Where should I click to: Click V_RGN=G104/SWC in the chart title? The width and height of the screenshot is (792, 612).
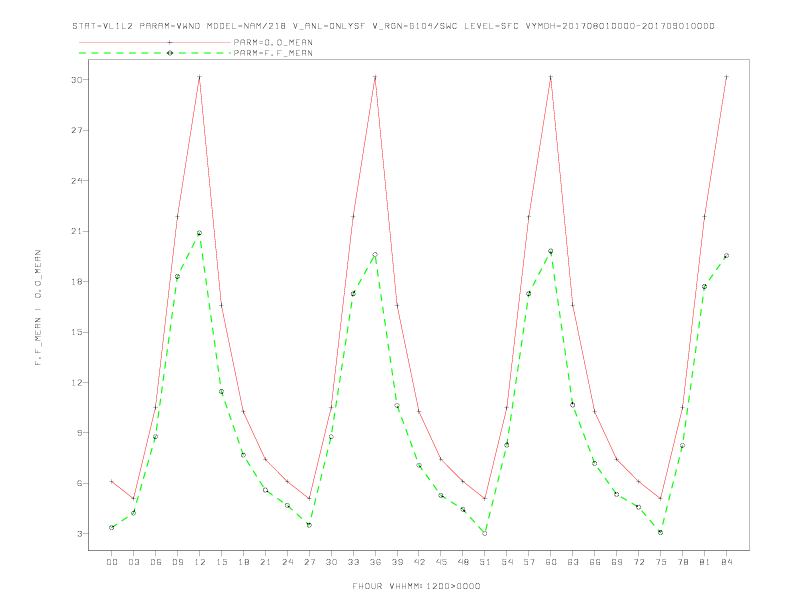[x=415, y=26]
